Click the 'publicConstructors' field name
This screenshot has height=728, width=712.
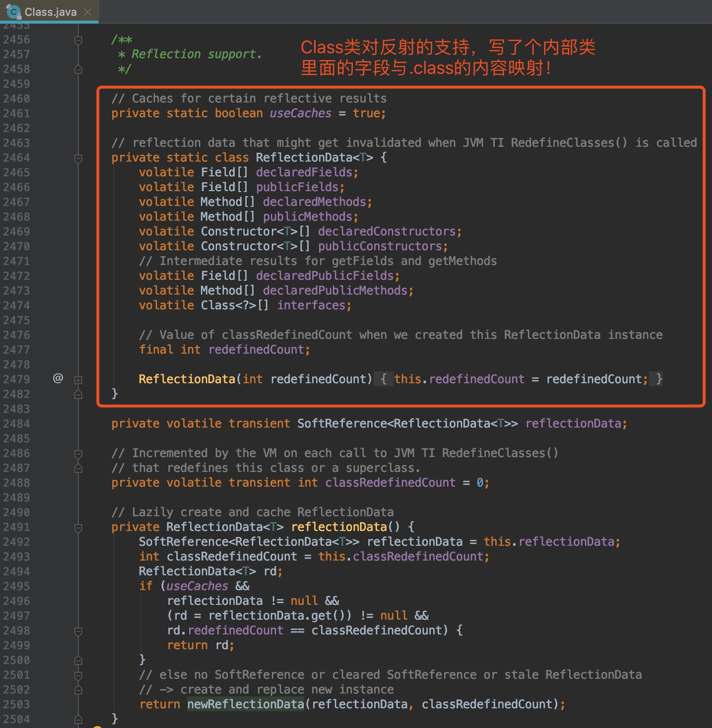point(380,246)
